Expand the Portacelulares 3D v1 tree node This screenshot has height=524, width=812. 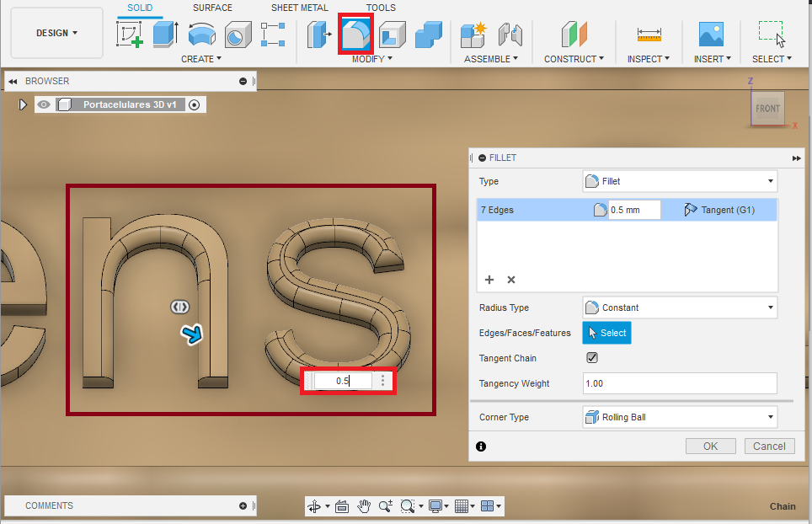[22, 104]
